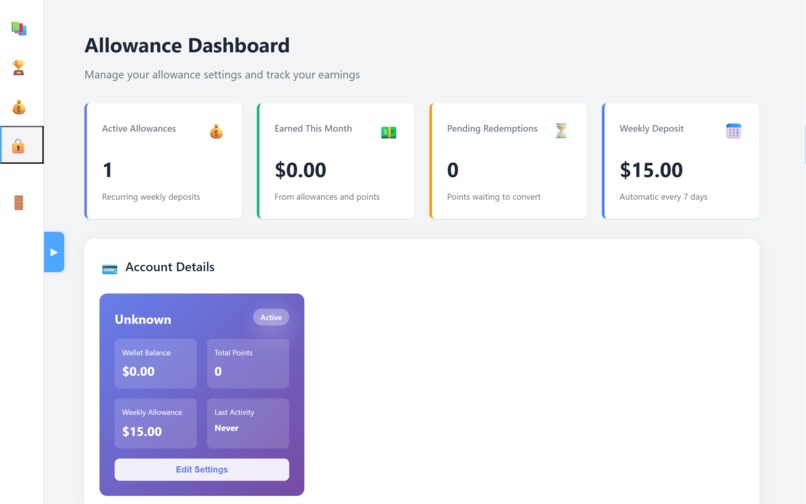Viewport: 806px width, 504px height.
Task: Click the Pending Redemptions label
Action: point(492,129)
